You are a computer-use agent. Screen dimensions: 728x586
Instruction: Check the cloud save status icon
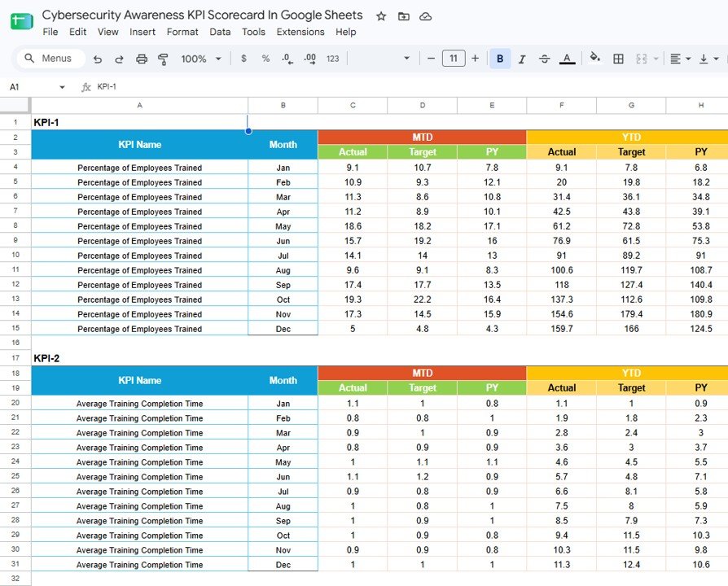(425, 17)
